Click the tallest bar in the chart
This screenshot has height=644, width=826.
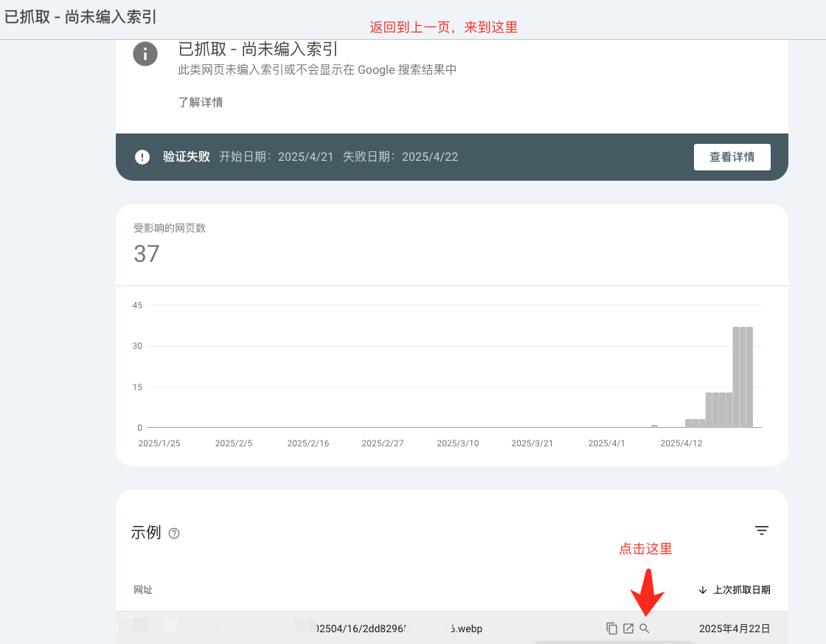tap(743, 376)
